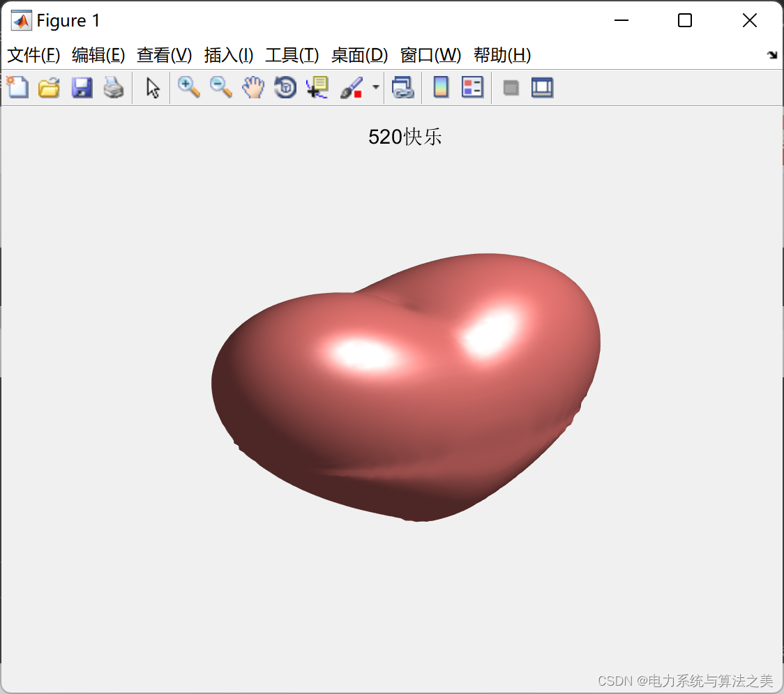Screen dimensions: 784x694
Task: Click the Hide Plot Tools icon
Action: 511,88
